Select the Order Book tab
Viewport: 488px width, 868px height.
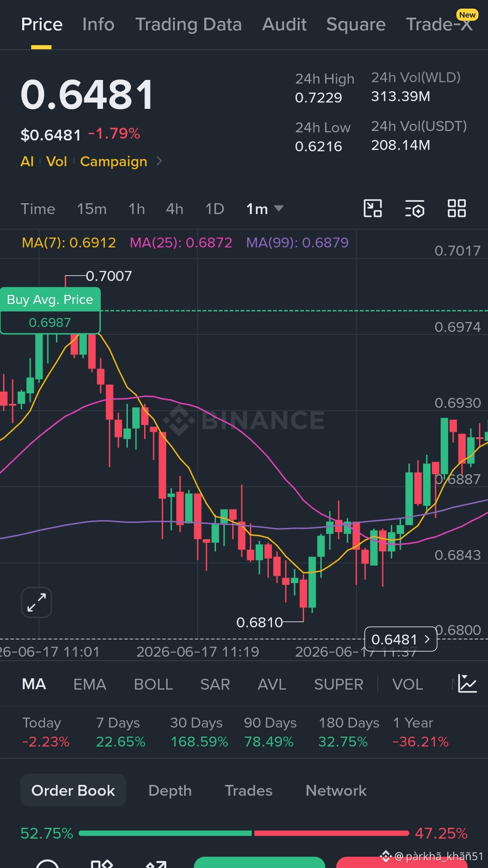coord(73,790)
